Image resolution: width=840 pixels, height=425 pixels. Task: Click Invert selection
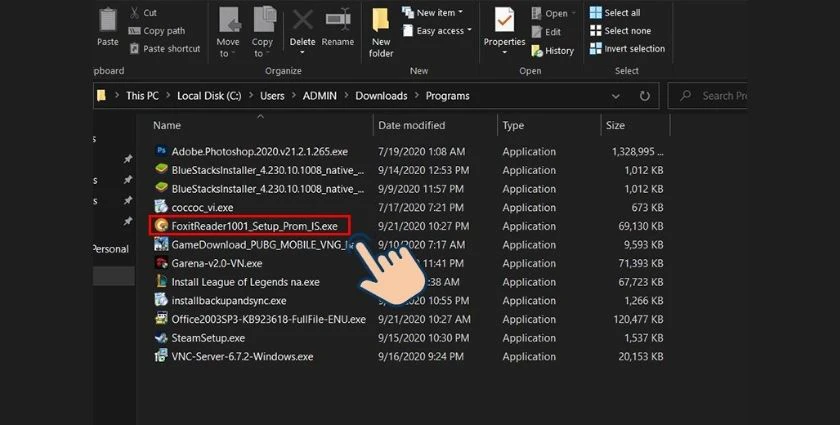pyautogui.click(x=627, y=48)
